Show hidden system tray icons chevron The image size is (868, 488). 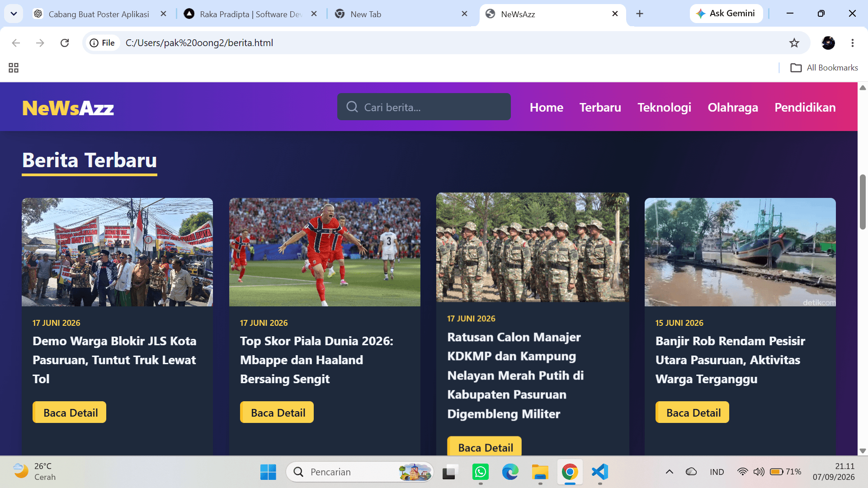click(670, 472)
